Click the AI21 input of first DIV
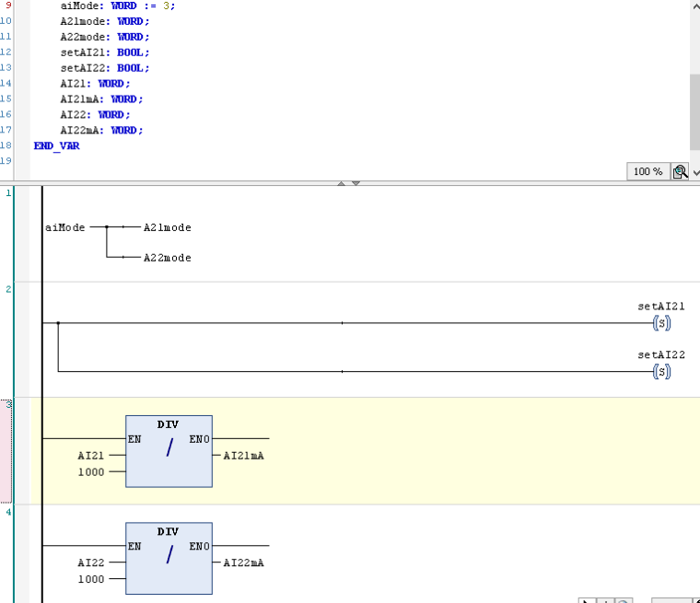Screen dimensions: 700x603 click(x=91, y=456)
